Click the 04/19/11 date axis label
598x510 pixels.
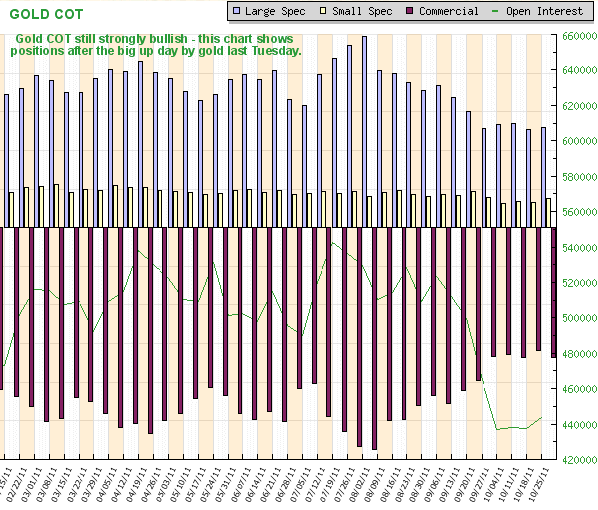[136, 484]
